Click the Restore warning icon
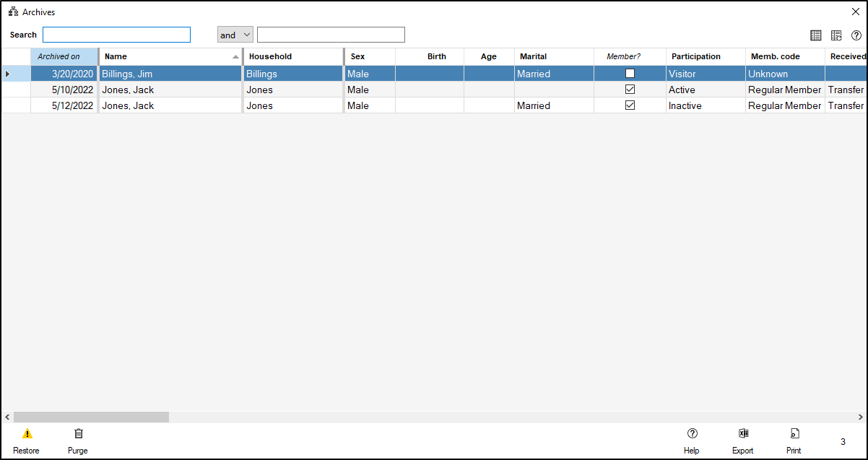The width and height of the screenshot is (868, 460). point(27,434)
